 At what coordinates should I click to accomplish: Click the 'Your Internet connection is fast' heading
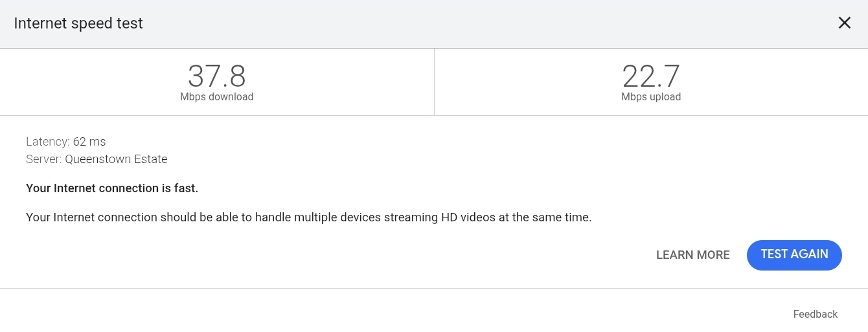(x=112, y=188)
